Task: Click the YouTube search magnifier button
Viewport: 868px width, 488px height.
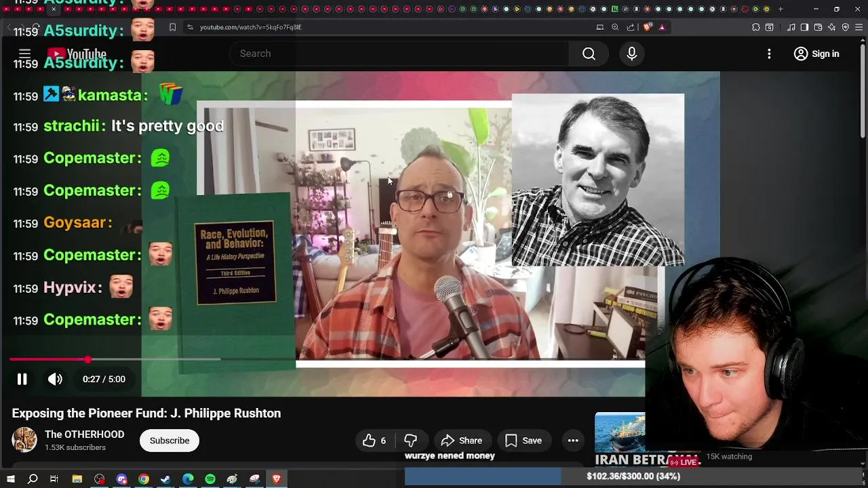Action: [x=589, y=54]
